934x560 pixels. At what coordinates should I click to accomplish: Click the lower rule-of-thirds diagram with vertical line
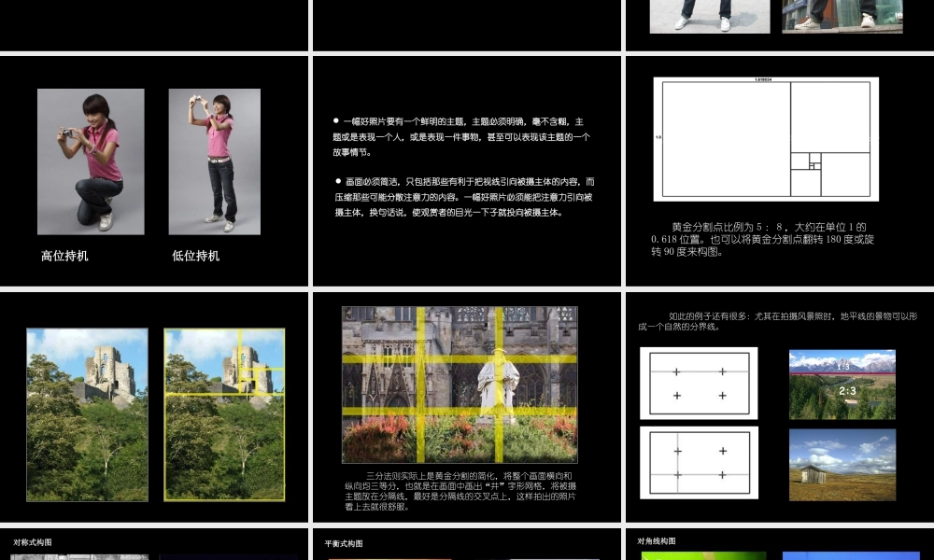699,462
